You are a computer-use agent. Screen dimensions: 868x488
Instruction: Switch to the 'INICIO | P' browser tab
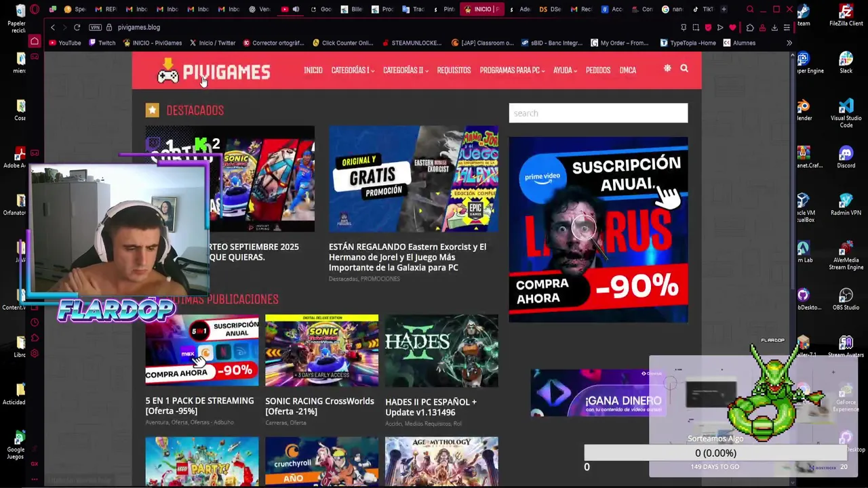pyautogui.click(x=481, y=9)
